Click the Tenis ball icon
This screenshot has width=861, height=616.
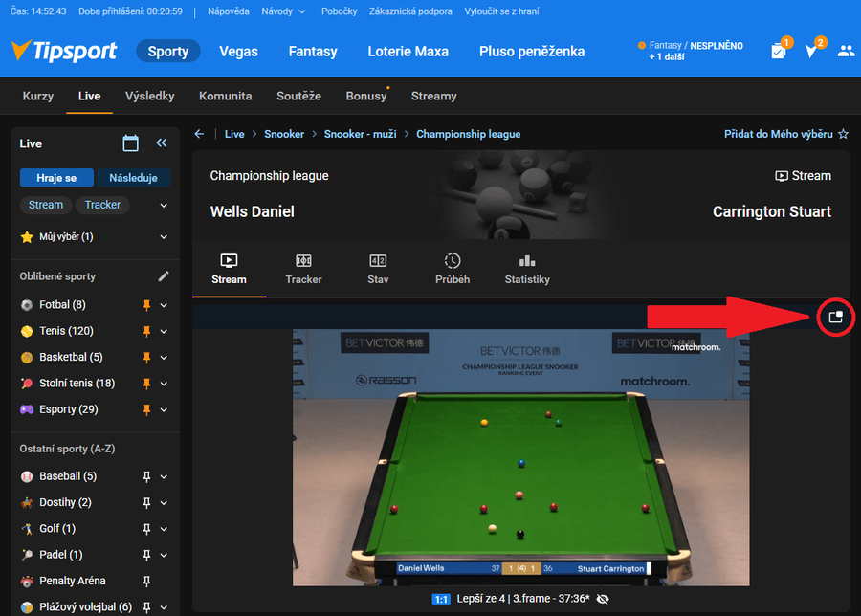27,331
